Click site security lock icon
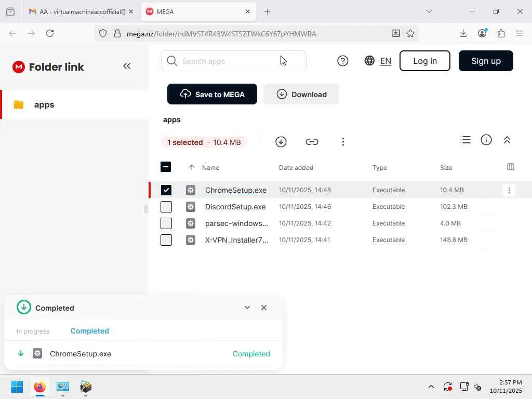Image resolution: width=532 pixels, height=399 pixels. tap(117, 33)
